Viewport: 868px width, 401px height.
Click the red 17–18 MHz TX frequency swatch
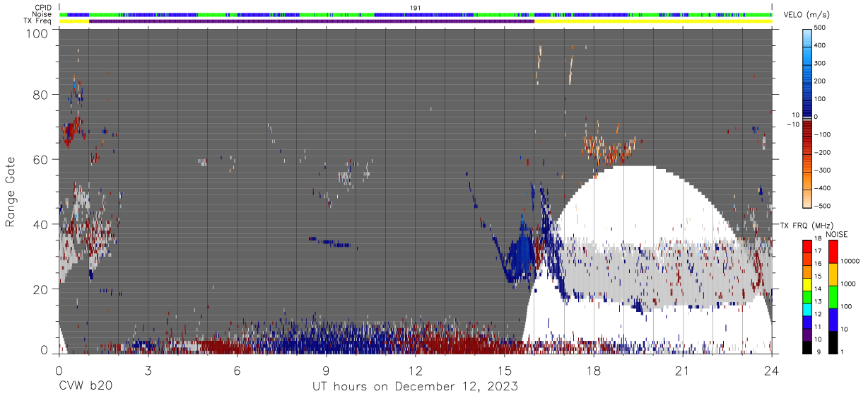(807, 247)
